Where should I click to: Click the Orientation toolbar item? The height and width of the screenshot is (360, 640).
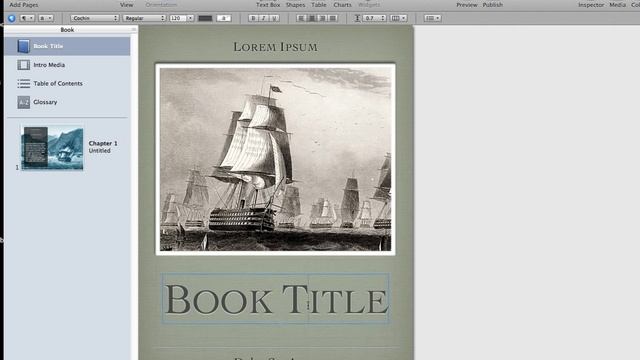coord(161,5)
